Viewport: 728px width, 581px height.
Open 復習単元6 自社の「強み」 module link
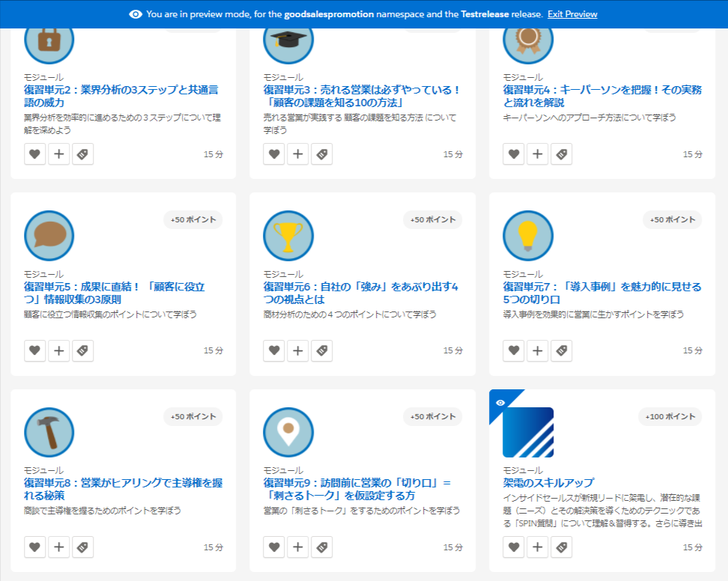point(360,293)
